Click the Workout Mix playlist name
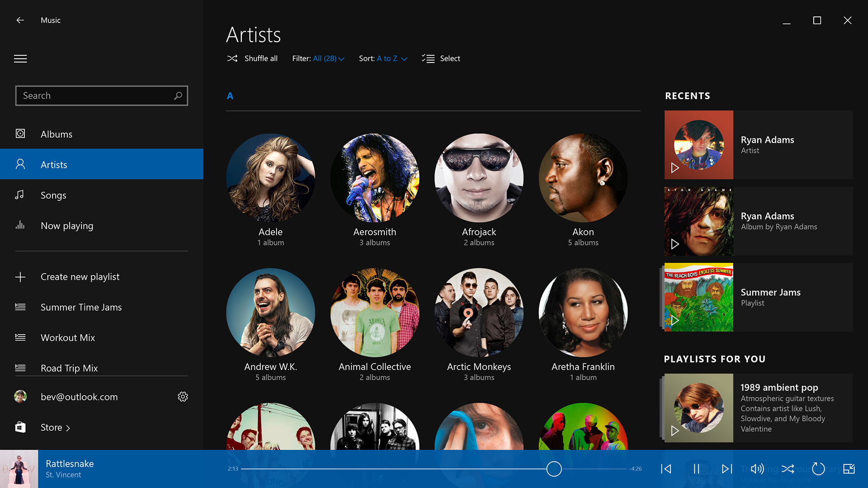This screenshot has height=488, width=868. (x=68, y=337)
